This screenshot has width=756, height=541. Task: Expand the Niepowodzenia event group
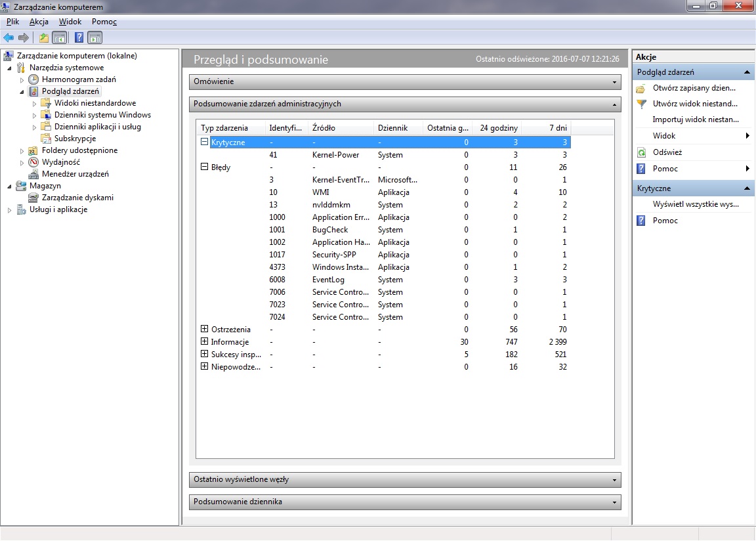pos(205,366)
